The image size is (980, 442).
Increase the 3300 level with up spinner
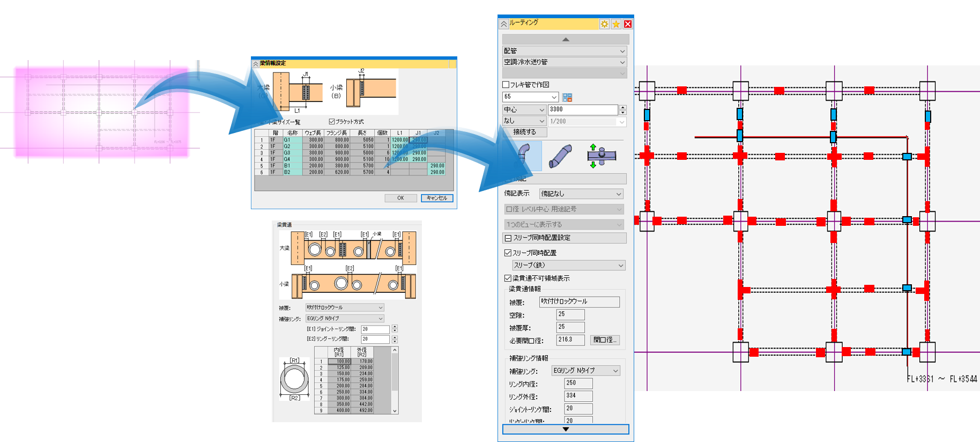click(x=622, y=107)
